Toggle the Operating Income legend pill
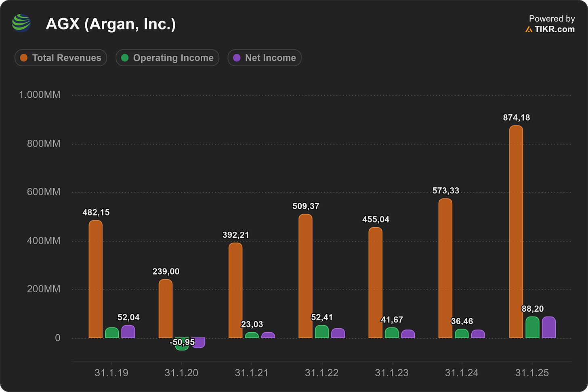This screenshot has width=588, height=392. [167, 58]
